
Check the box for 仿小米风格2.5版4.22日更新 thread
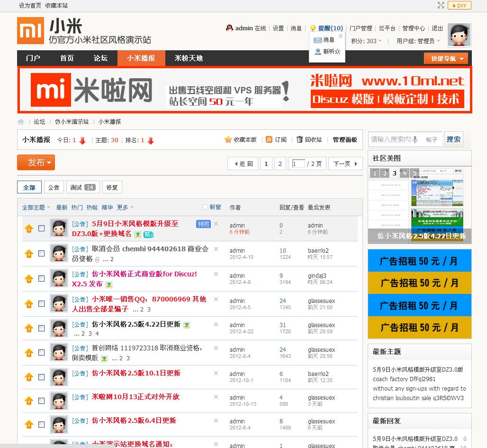pos(41,329)
